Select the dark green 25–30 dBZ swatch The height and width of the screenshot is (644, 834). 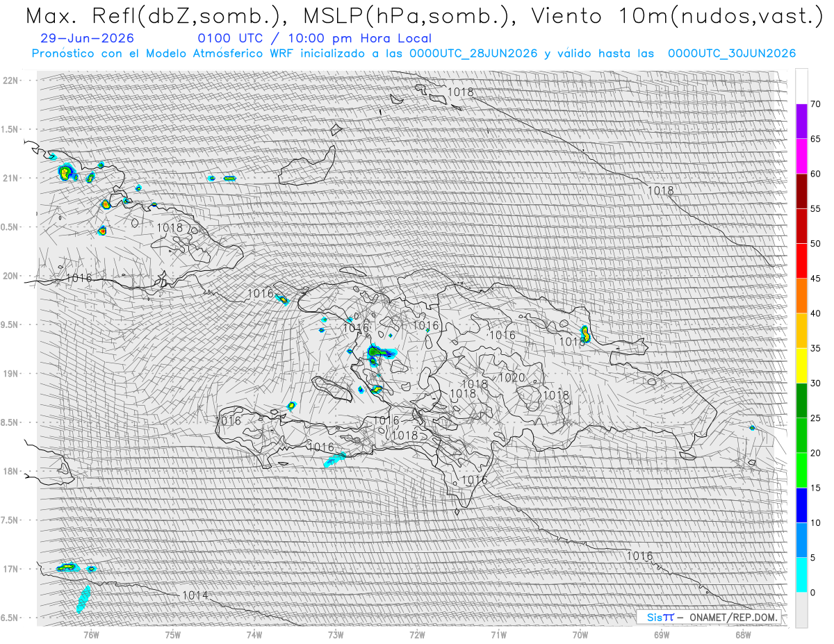point(801,401)
